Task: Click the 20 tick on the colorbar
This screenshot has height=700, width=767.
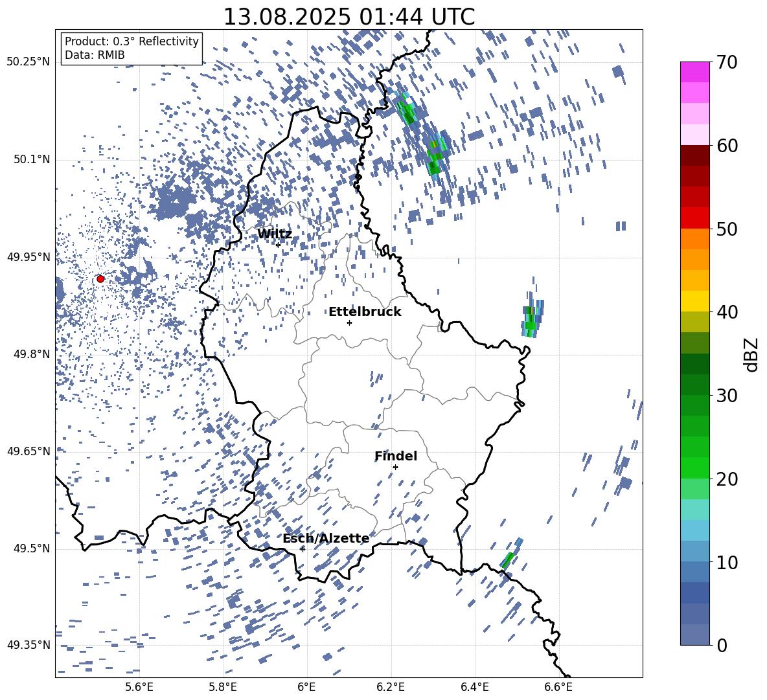Action: [727, 479]
